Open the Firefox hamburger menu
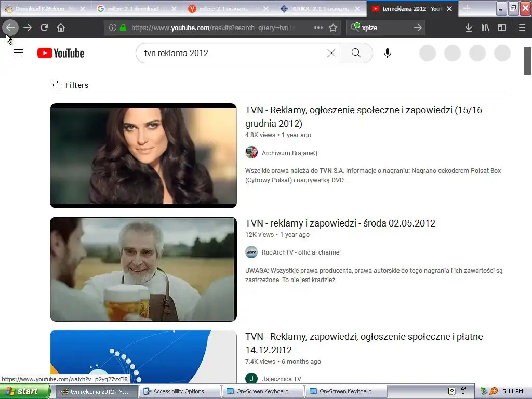532x399 pixels. [x=522, y=28]
